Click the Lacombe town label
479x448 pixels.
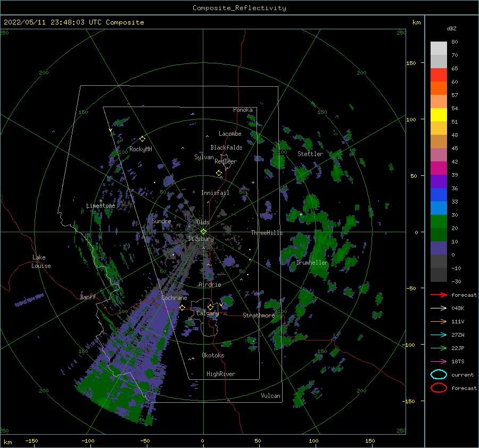[230, 134]
